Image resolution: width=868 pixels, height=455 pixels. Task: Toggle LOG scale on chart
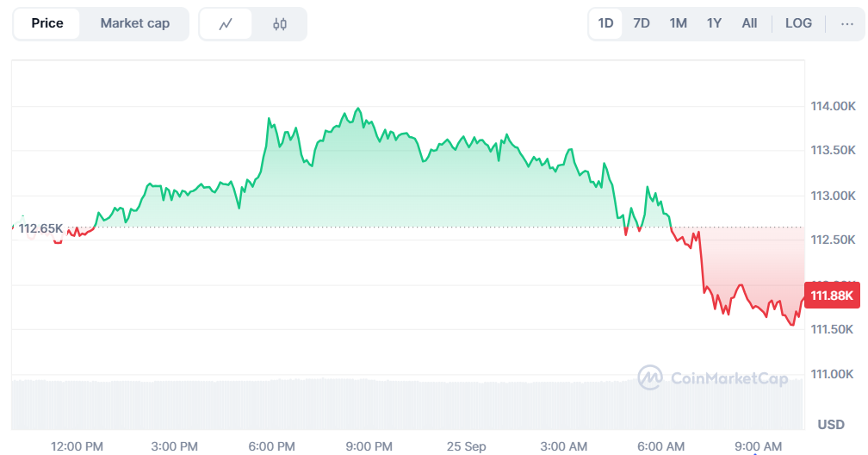click(798, 23)
